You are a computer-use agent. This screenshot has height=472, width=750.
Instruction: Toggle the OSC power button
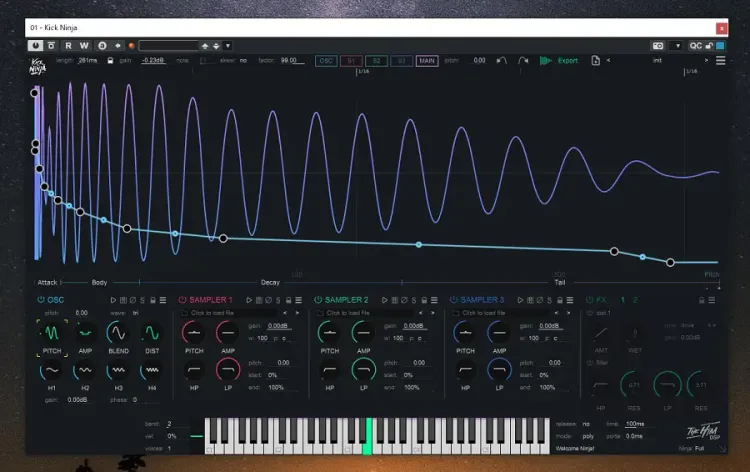point(41,300)
